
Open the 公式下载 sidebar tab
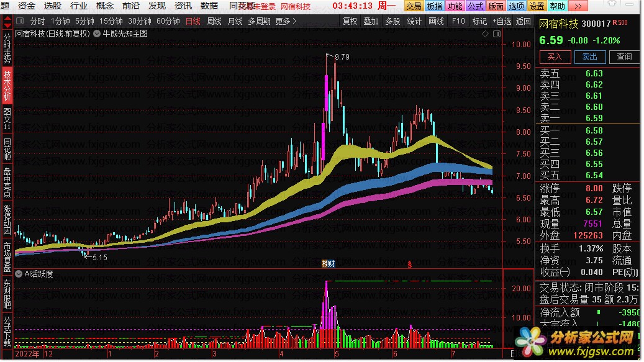tap(7, 331)
